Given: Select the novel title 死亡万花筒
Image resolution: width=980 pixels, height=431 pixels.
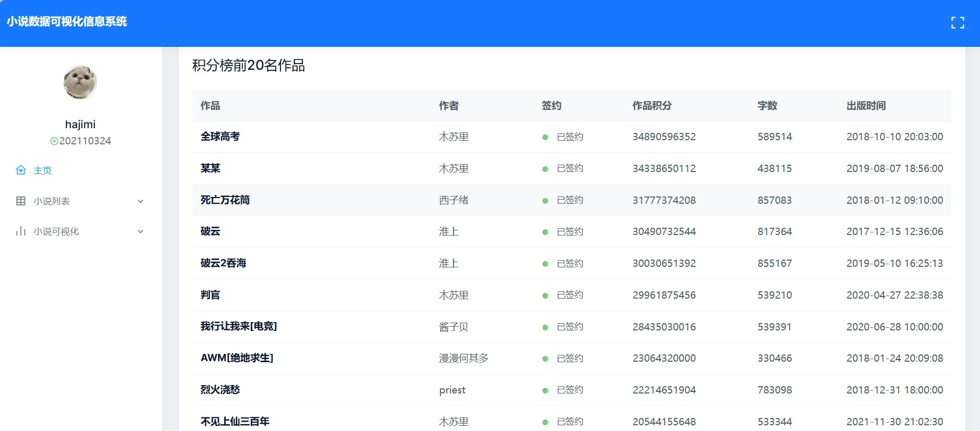Looking at the screenshot, I should pyautogui.click(x=225, y=200).
